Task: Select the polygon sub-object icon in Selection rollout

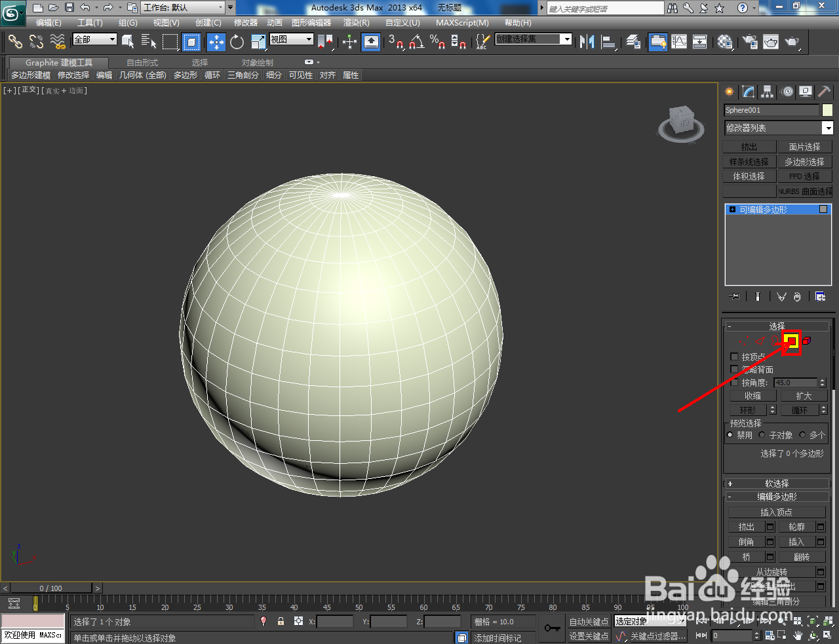Action: [x=791, y=339]
